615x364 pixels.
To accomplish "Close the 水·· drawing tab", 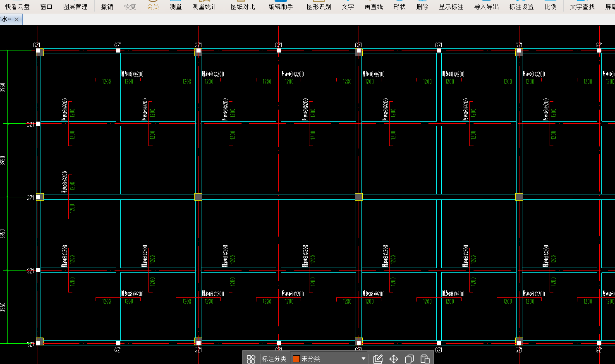I will point(17,19).
